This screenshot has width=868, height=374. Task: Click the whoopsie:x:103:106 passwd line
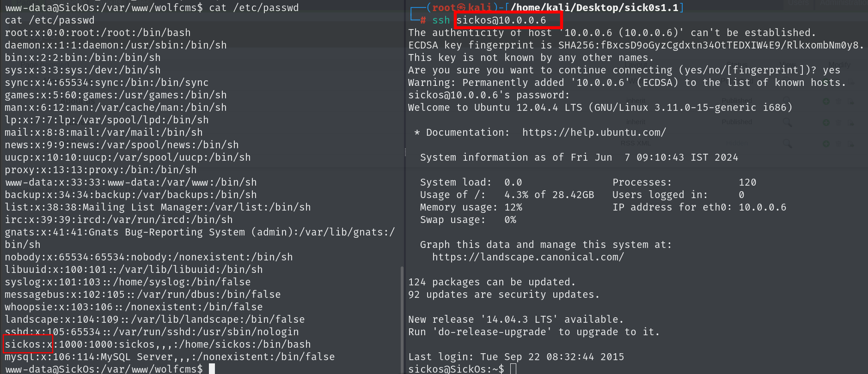coord(134,307)
